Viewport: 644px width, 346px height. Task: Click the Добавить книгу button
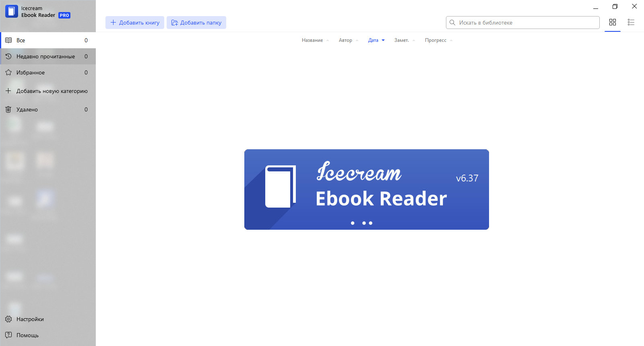click(135, 23)
